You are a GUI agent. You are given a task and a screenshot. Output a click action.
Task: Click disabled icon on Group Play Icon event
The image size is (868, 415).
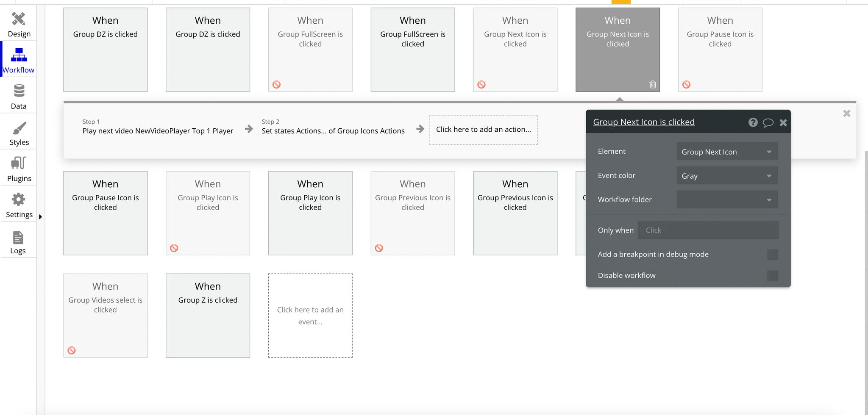coord(174,248)
